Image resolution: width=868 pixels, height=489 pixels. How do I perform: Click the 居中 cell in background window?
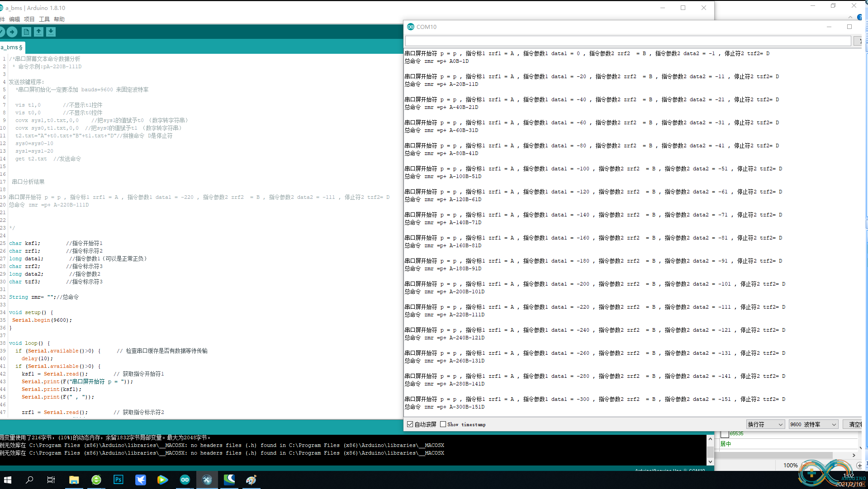[x=726, y=444]
